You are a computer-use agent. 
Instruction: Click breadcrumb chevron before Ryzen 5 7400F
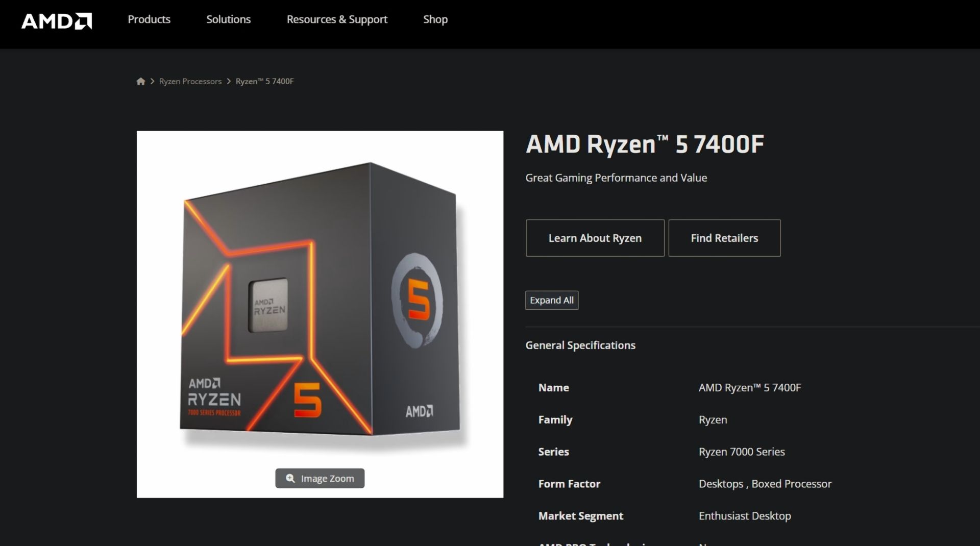click(x=229, y=81)
